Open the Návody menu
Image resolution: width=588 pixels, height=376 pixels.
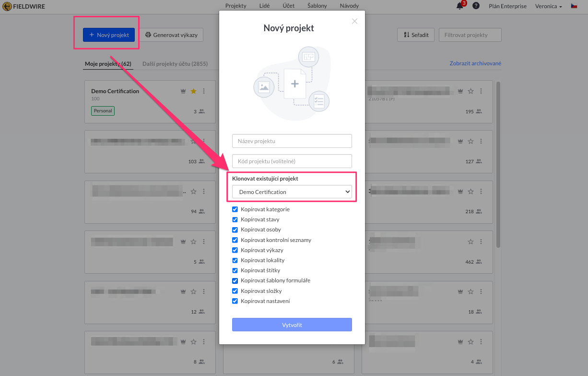click(349, 6)
